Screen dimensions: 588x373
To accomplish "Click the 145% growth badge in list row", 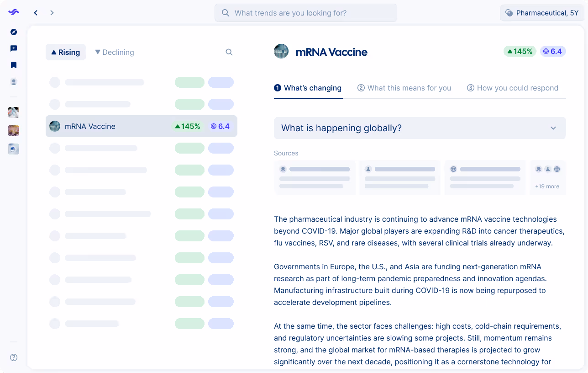I will 188,126.
